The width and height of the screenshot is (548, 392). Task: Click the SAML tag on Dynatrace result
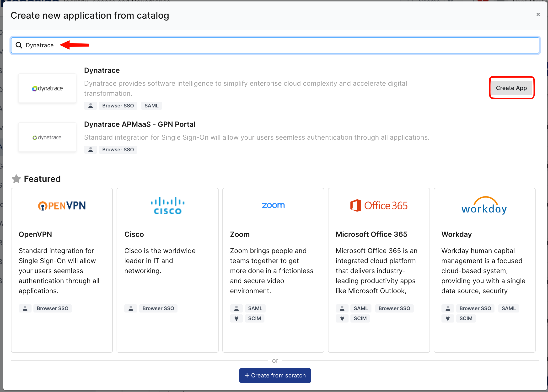point(151,106)
